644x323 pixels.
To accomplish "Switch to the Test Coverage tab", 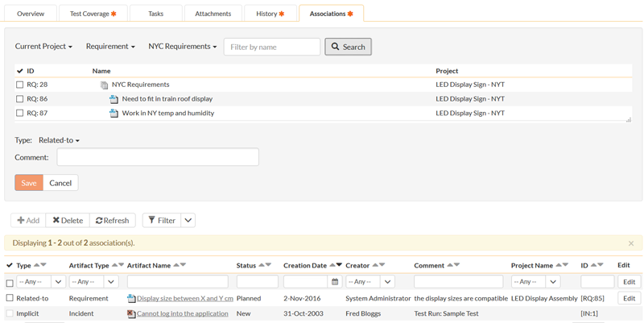I will point(93,14).
